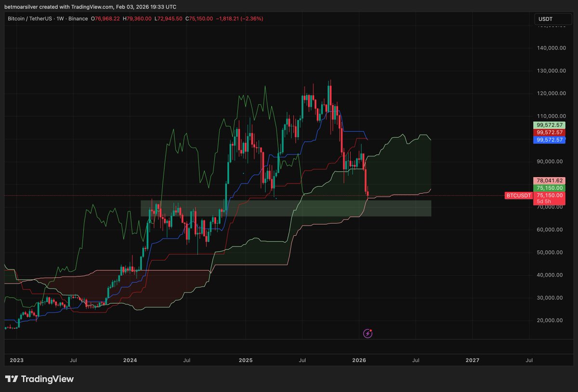Click the 60,000.00 price axis label
The width and height of the screenshot is (578, 392).
coord(550,230)
